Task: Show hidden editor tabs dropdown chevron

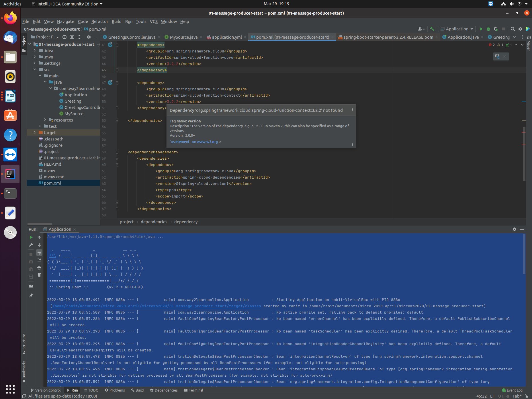Action: coord(514,37)
